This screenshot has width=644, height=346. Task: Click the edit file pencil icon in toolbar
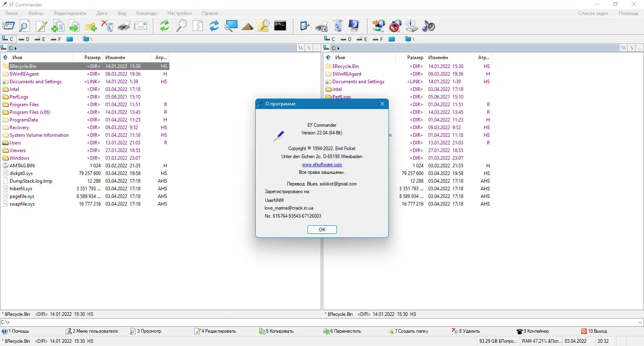tap(41, 26)
